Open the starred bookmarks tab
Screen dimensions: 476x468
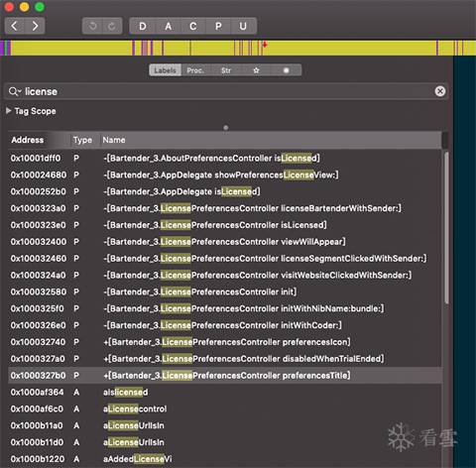256,70
